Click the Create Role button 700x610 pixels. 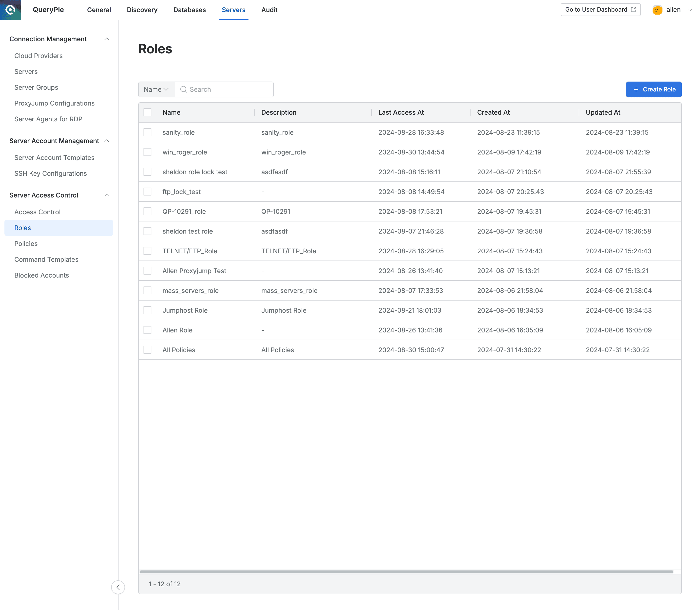pos(654,89)
